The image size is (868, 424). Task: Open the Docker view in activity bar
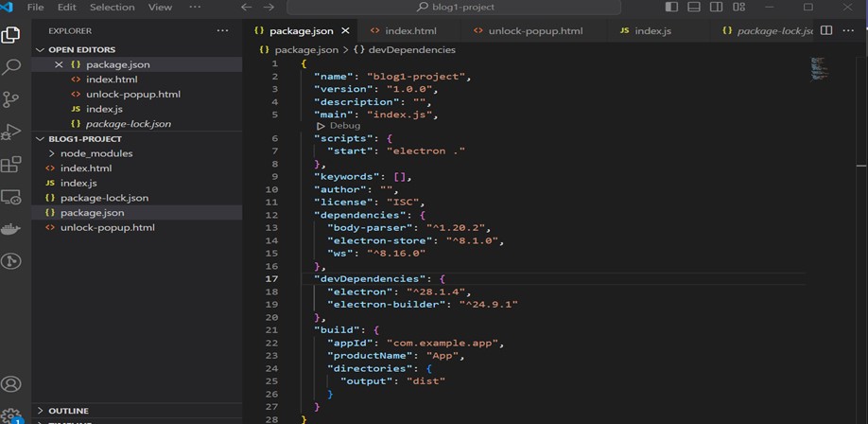[x=11, y=229]
